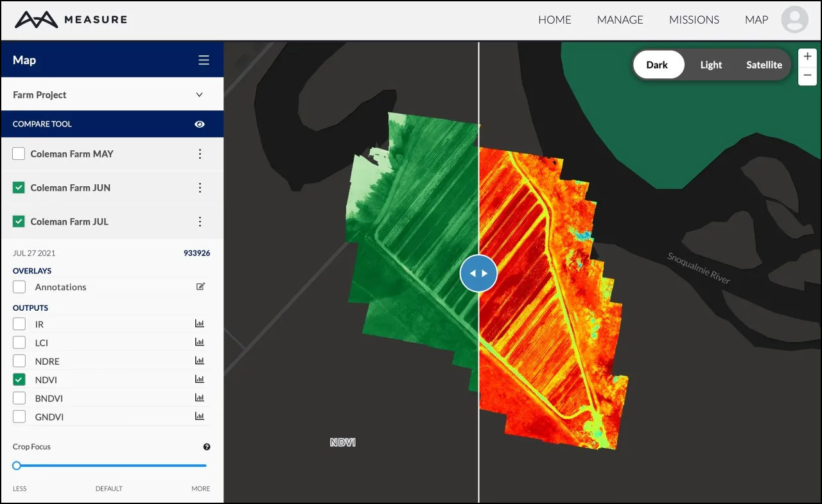Open the IR histogram chart icon
The height and width of the screenshot is (504, 822).
point(199,324)
